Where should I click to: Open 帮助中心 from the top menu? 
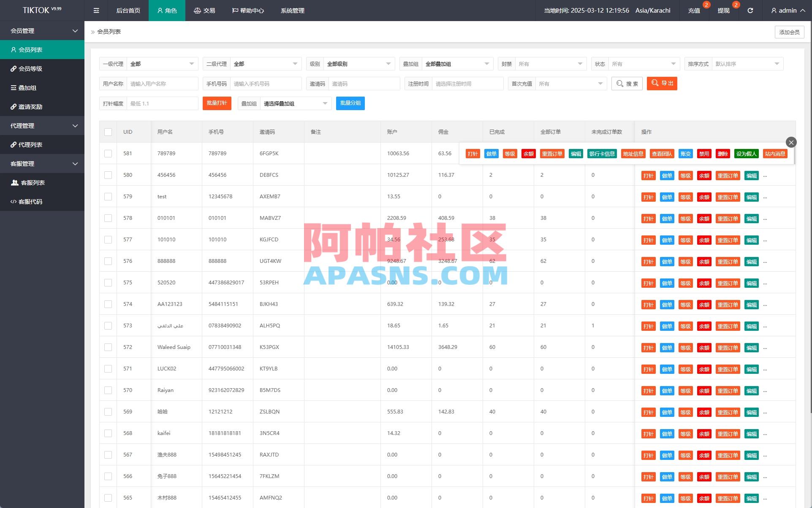[x=249, y=10]
